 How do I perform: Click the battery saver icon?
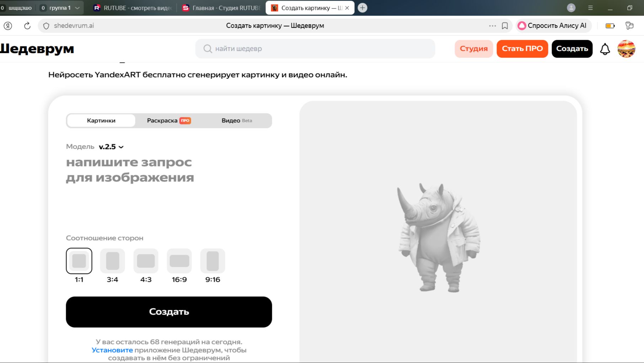[610, 26]
